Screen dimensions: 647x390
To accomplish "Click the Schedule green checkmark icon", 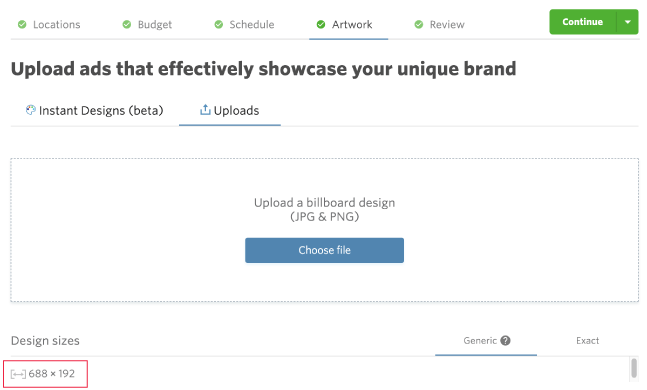I will point(219,25).
